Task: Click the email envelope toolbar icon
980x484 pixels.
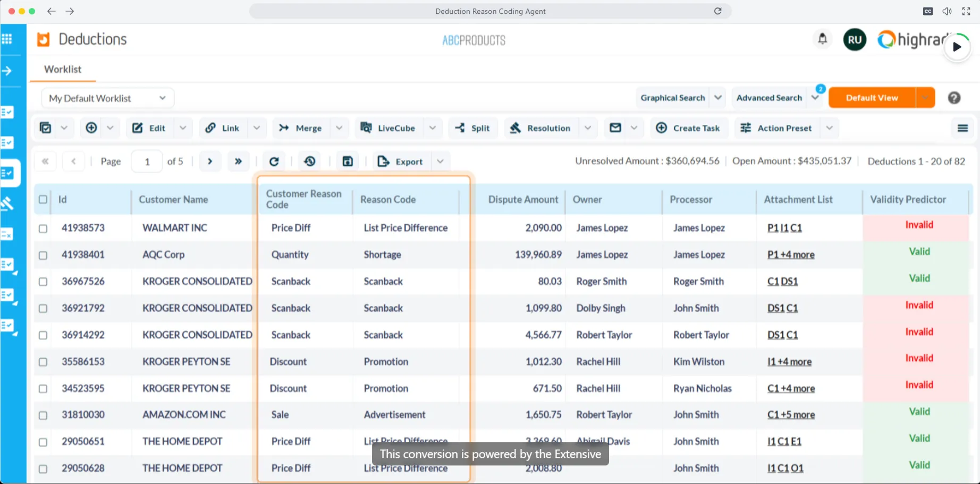Action: (x=615, y=128)
